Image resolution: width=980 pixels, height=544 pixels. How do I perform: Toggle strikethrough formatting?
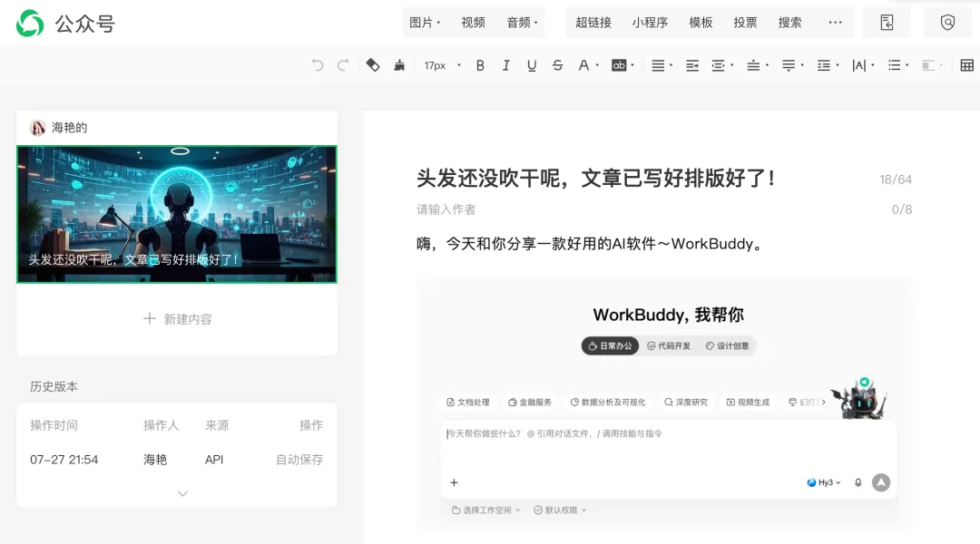tap(557, 65)
